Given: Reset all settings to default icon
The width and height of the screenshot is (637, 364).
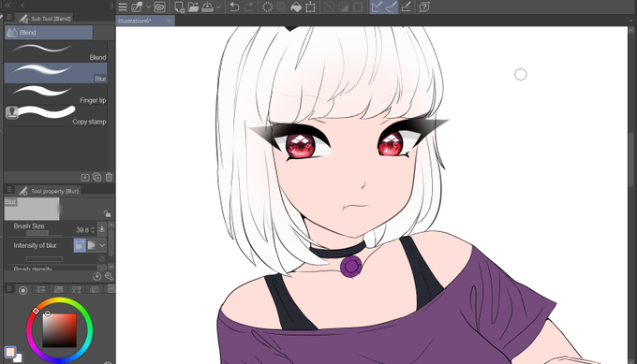Looking at the screenshot, I should coord(96,276).
